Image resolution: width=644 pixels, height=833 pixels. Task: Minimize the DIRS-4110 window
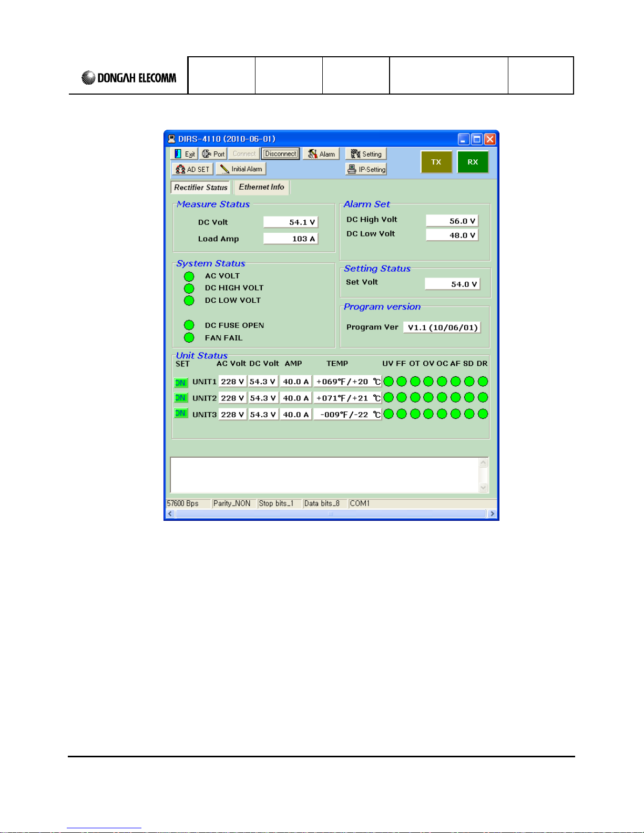(x=464, y=139)
